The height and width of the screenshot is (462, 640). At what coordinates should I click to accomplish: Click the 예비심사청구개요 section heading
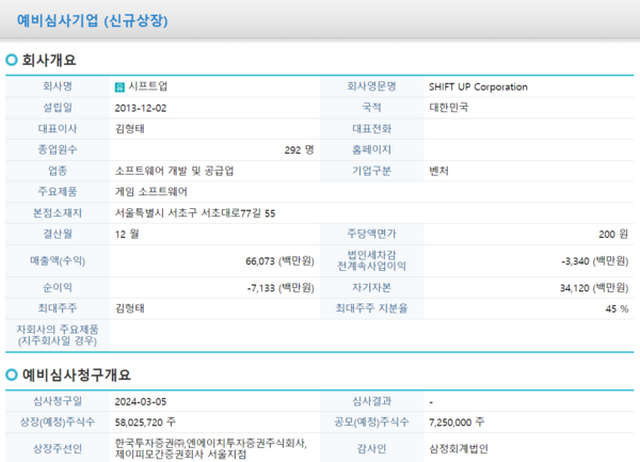[76, 375]
